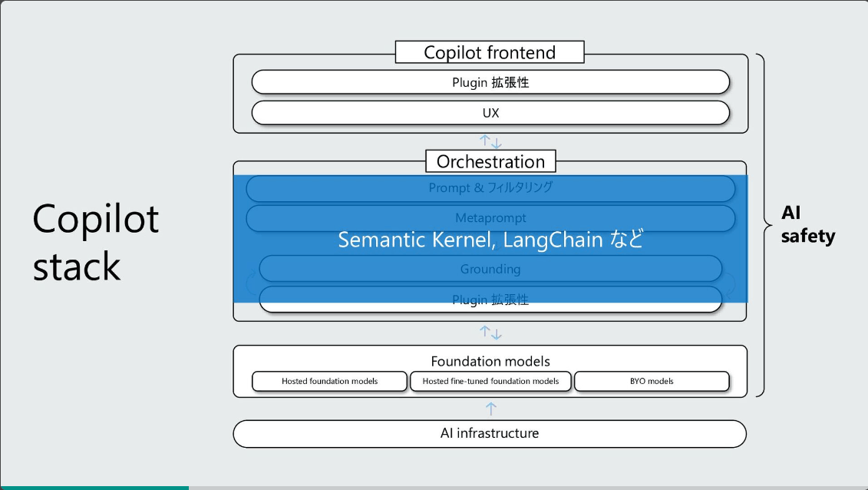This screenshot has width=868, height=490.
Task: Click the UX pill in frontend section
Action: click(x=490, y=113)
